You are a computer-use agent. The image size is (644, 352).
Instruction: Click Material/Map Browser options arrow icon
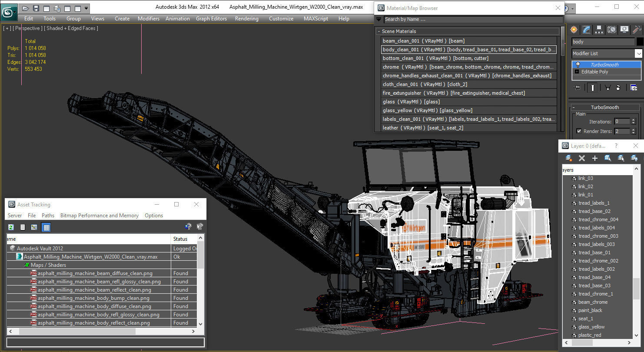click(378, 19)
